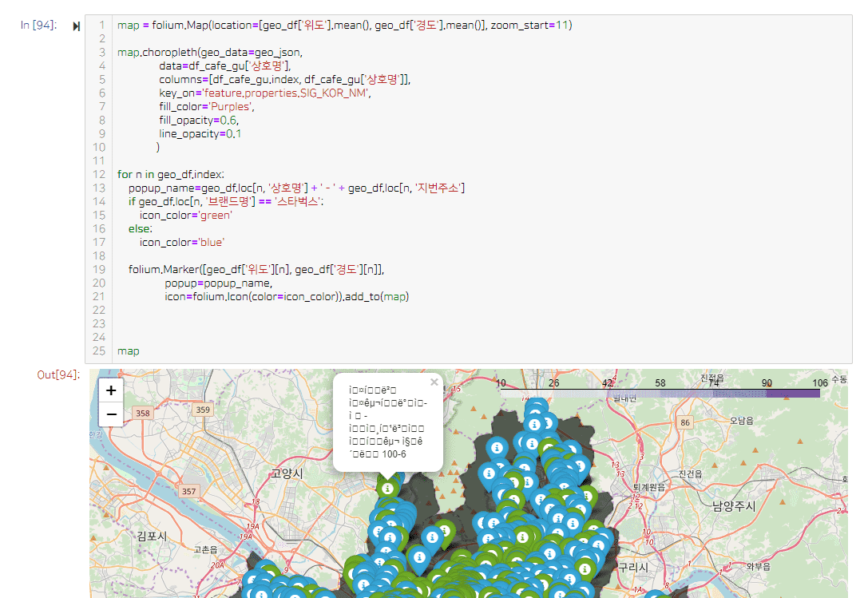Click the In [94] cell prompt
868x598 pixels.
38,26
